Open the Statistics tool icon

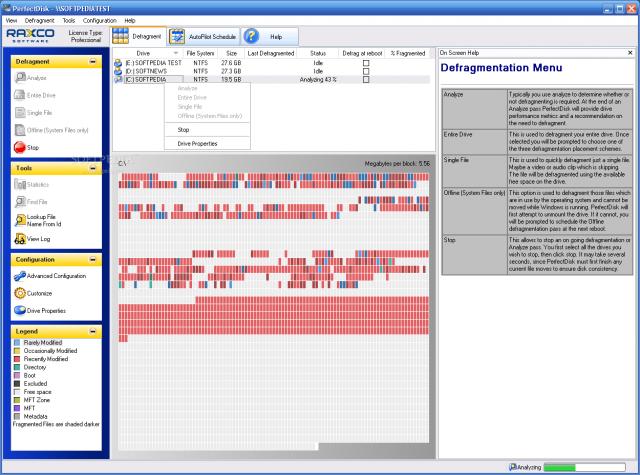pos(20,184)
